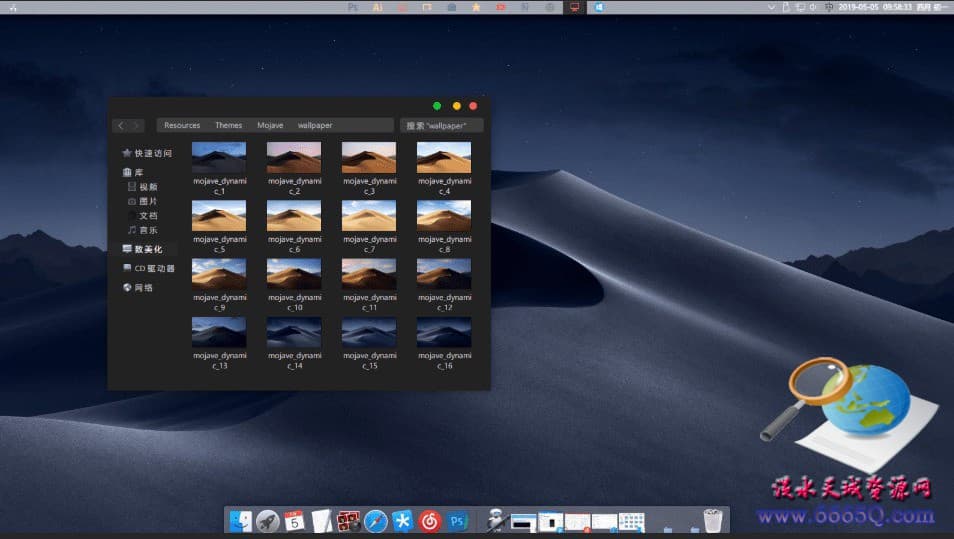This screenshot has height=539, width=954.
Task: Select 快速访问 in the sidebar
Action: click(x=147, y=153)
